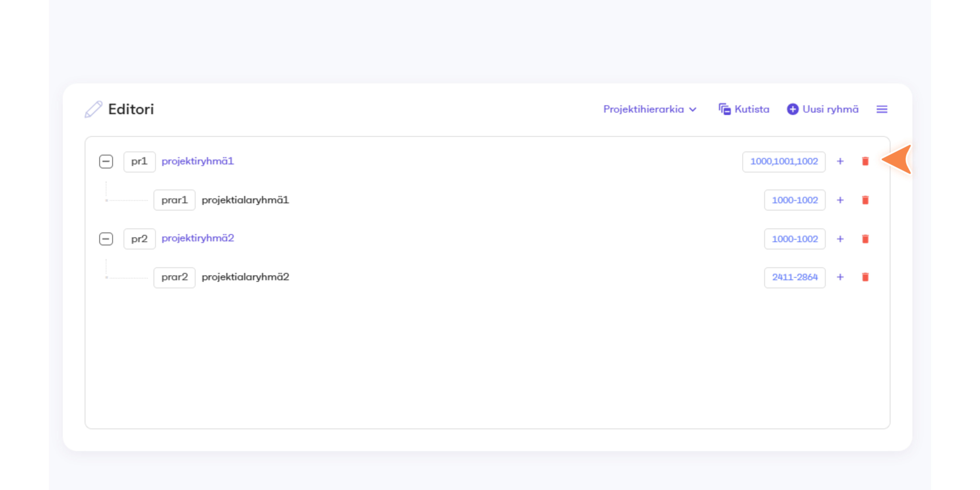The width and height of the screenshot is (980, 490).
Task: Add a child under projektiryhmä2 with plus
Action: 840,239
